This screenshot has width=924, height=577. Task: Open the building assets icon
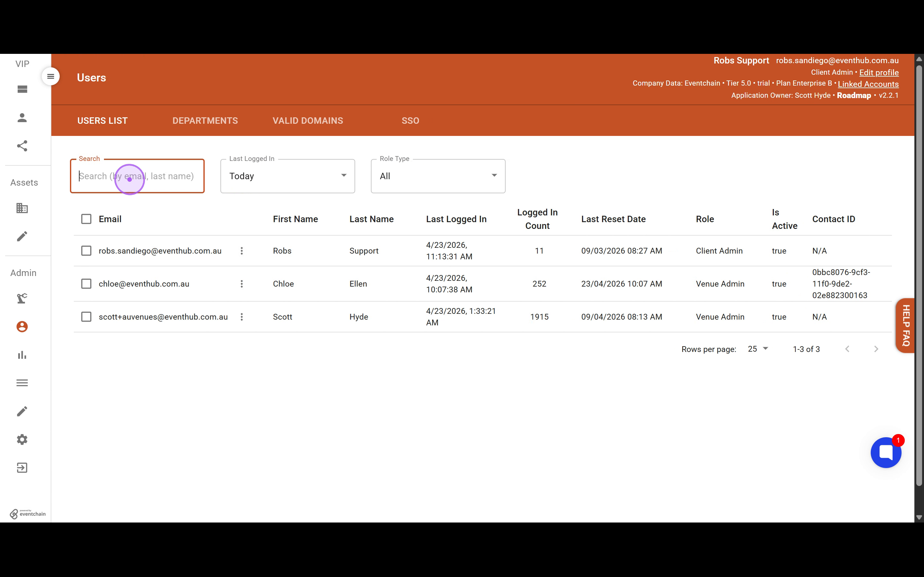[22, 208]
